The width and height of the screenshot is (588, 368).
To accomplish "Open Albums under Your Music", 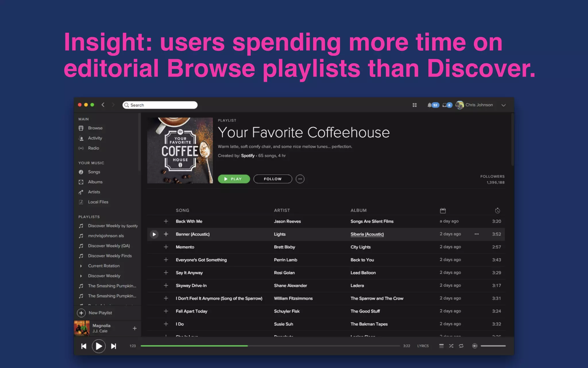I will [95, 182].
